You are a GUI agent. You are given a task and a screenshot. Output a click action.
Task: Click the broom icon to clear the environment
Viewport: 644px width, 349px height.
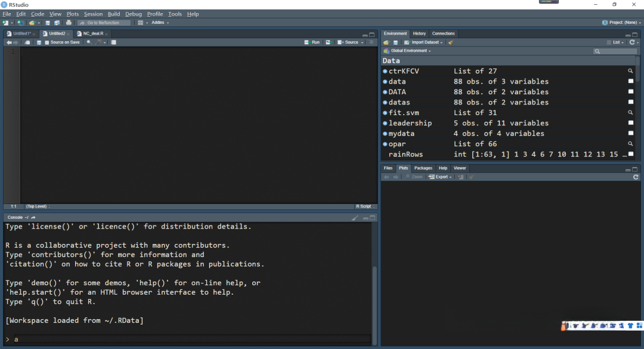451,42
